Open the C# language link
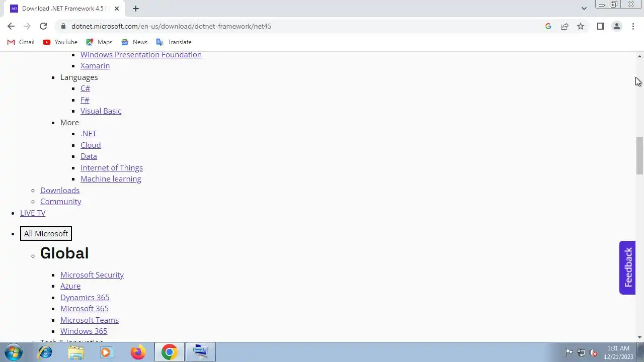This screenshot has width=644, height=362. [x=85, y=88]
